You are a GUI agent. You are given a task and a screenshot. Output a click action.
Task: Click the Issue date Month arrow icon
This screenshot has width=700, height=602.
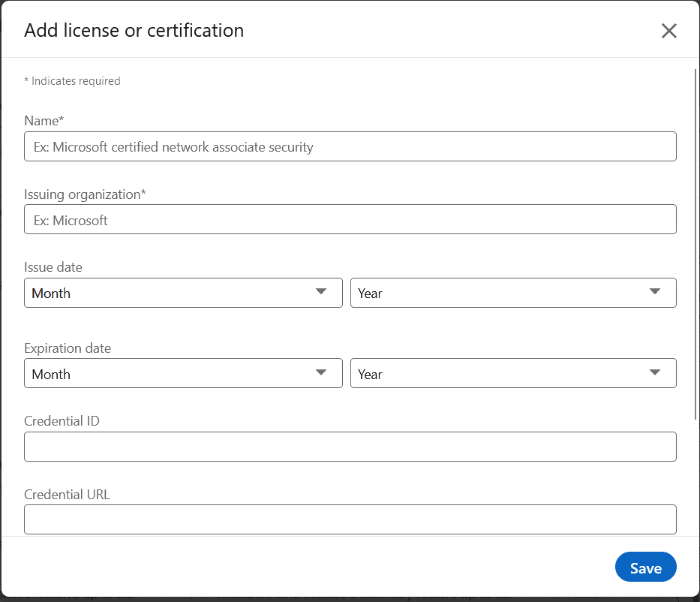pyautogui.click(x=321, y=292)
